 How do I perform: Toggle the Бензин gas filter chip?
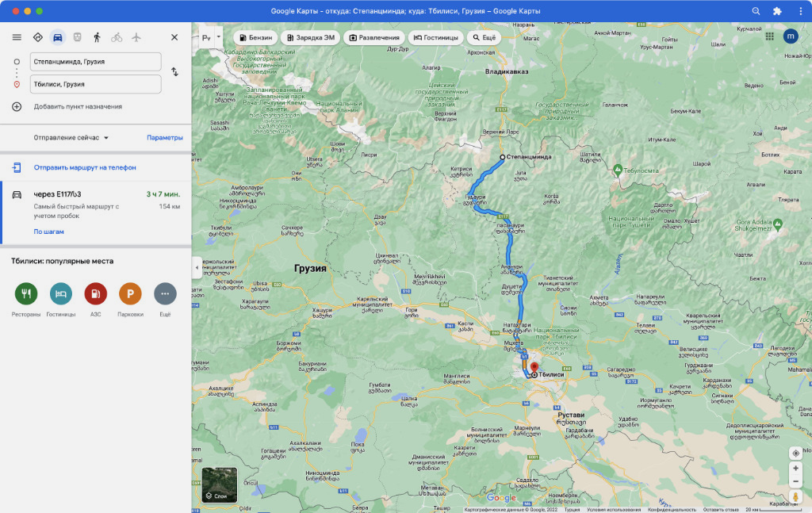[255, 37]
